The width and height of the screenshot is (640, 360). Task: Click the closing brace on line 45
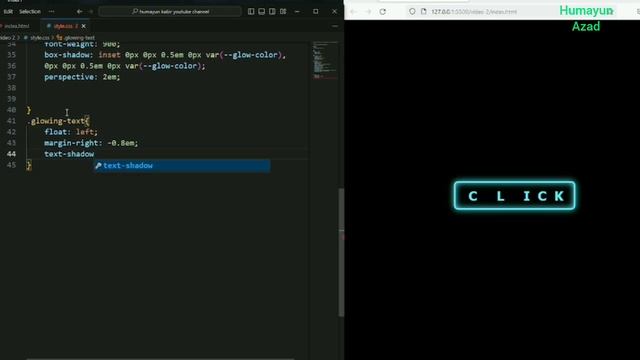coord(29,165)
